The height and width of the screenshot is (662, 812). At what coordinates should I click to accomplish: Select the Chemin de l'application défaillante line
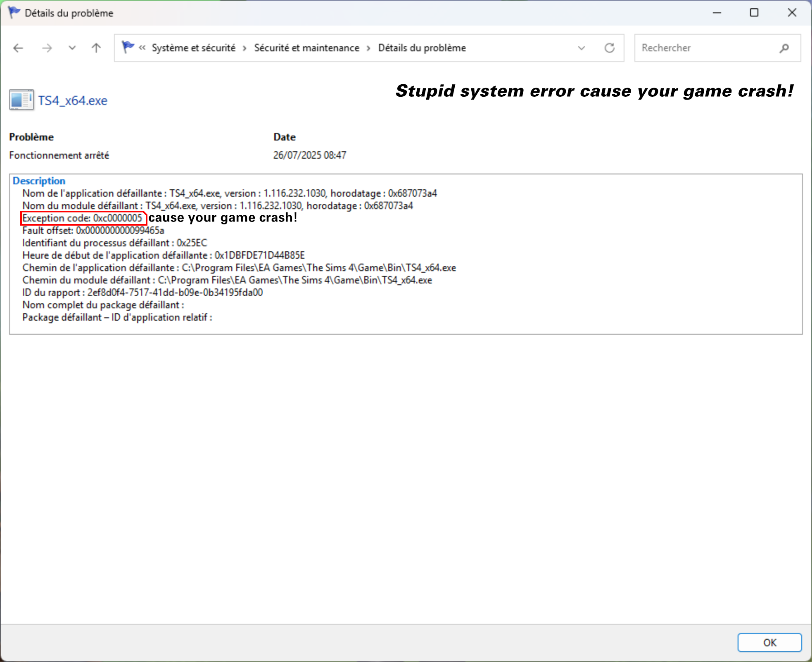click(239, 268)
